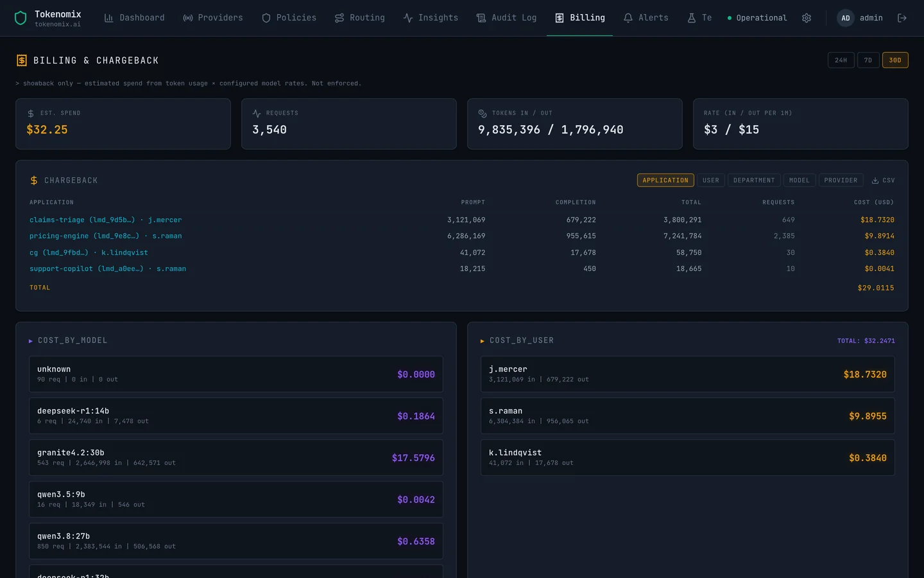Group chargeback by User
The width and height of the screenshot is (924, 578).
[711, 180]
